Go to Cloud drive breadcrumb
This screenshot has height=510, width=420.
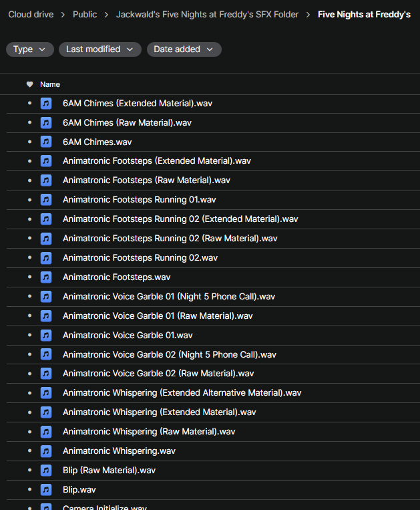[31, 15]
